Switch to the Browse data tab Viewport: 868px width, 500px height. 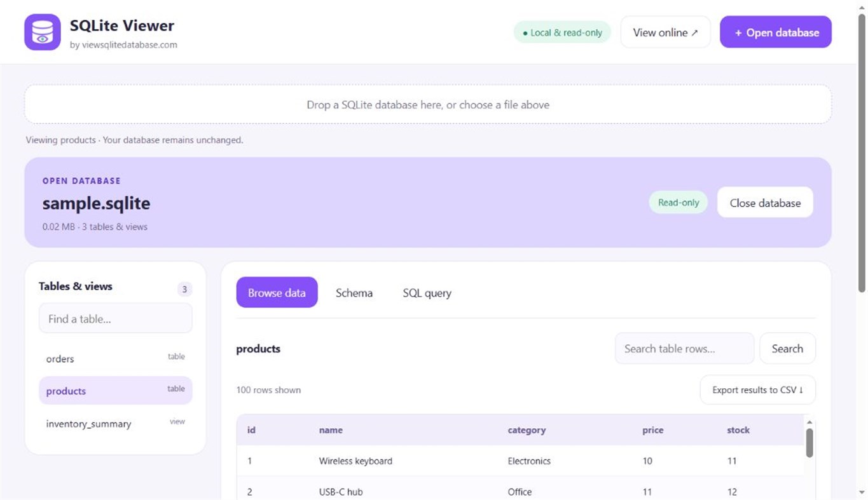coord(277,293)
